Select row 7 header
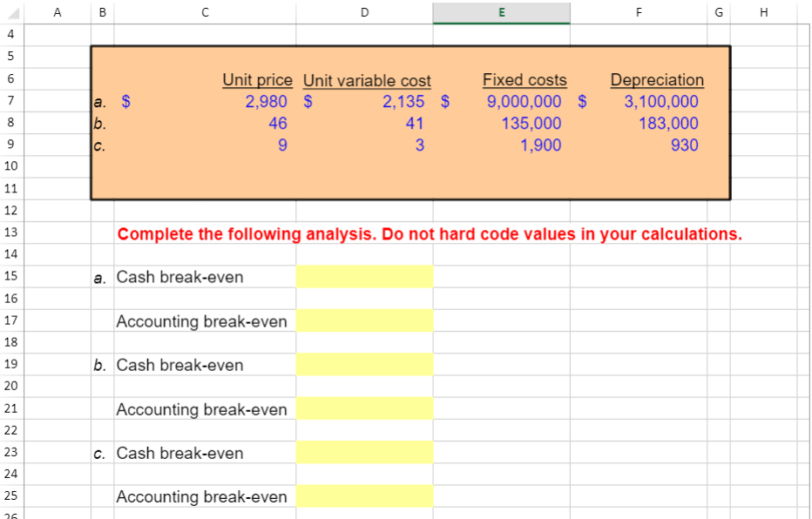This screenshot has width=812, height=519. [11, 101]
